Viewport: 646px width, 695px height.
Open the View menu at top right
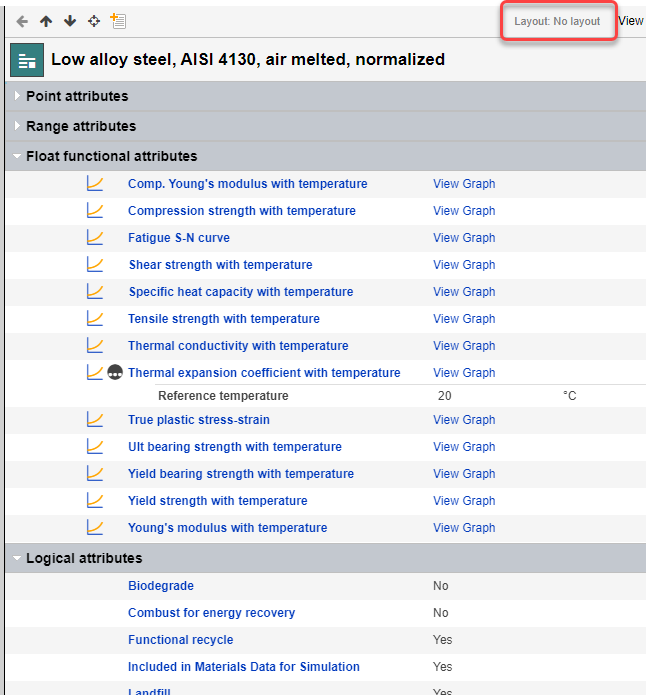631,21
